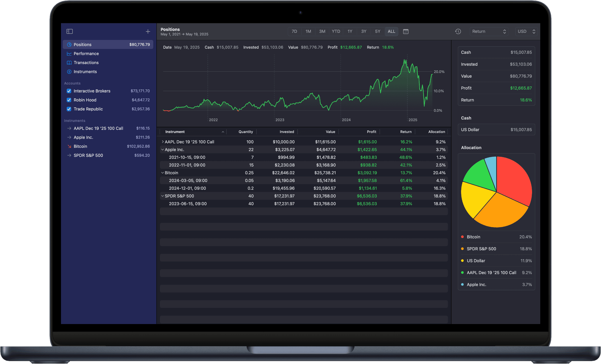This screenshot has width=601, height=364.
Task: Click the history clock icon in toolbar
Action: coord(458,31)
